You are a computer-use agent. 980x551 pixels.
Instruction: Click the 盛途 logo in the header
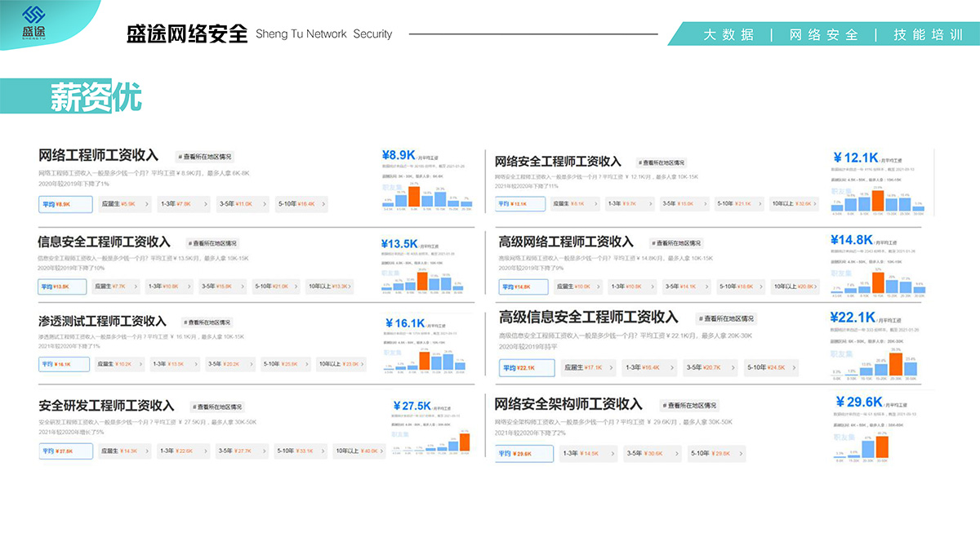(34, 24)
